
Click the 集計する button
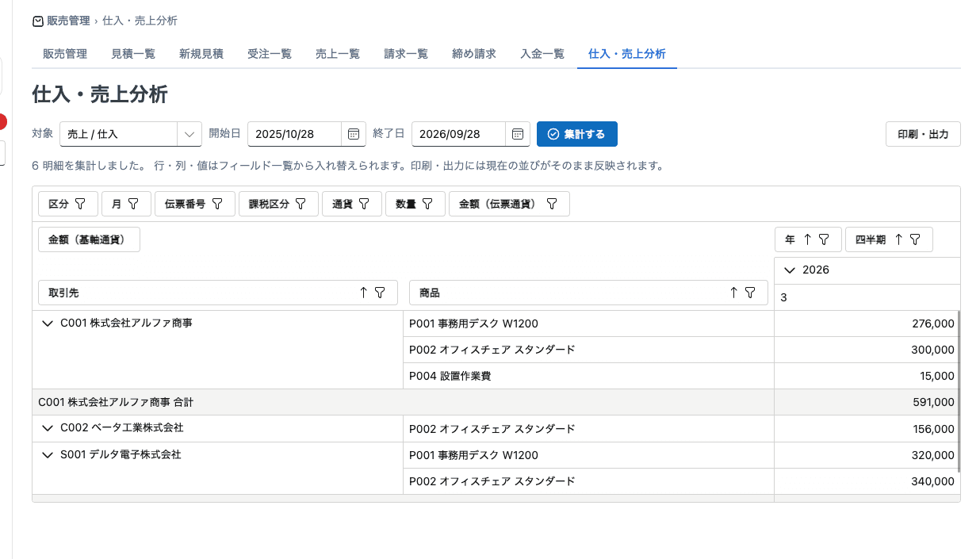click(x=577, y=134)
